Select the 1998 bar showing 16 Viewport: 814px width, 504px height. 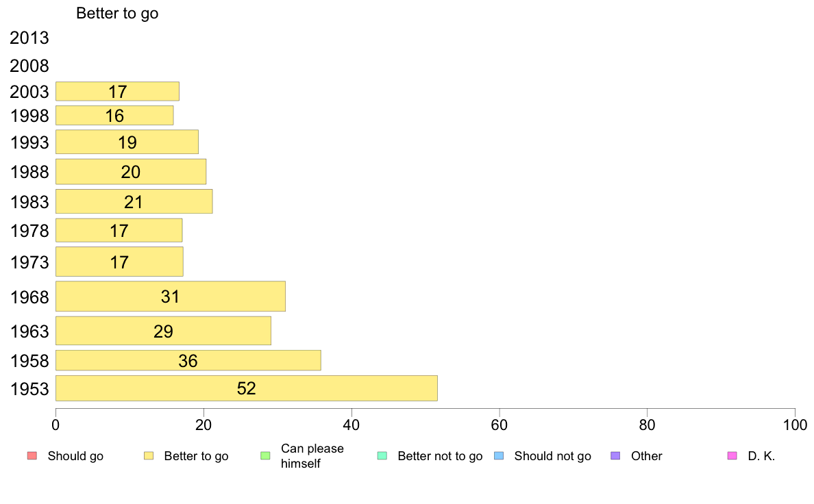pyautogui.click(x=114, y=116)
